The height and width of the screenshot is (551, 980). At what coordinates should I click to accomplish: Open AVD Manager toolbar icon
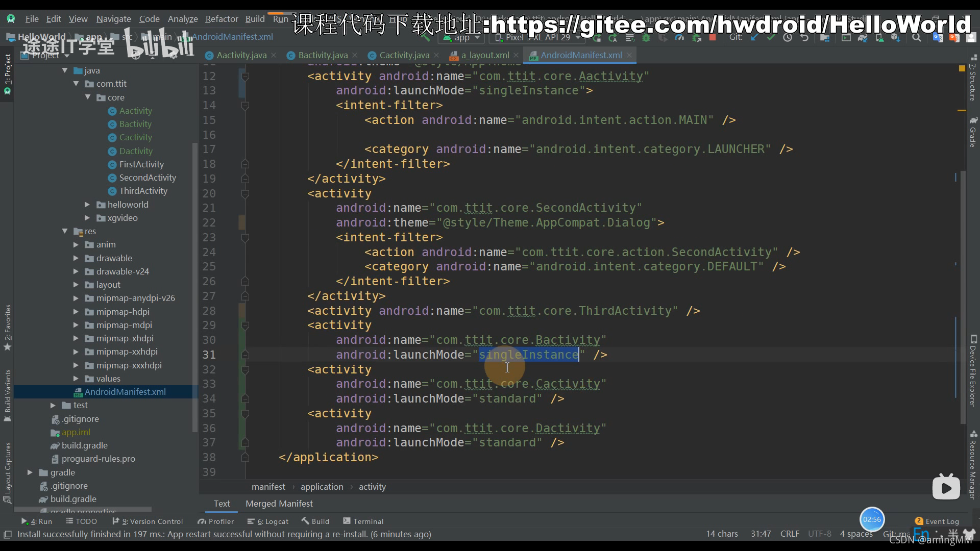pyautogui.click(x=879, y=38)
